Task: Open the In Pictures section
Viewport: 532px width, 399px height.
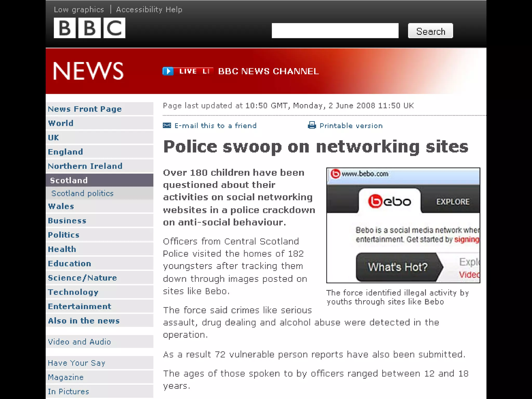Action: (x=68, y=391)
